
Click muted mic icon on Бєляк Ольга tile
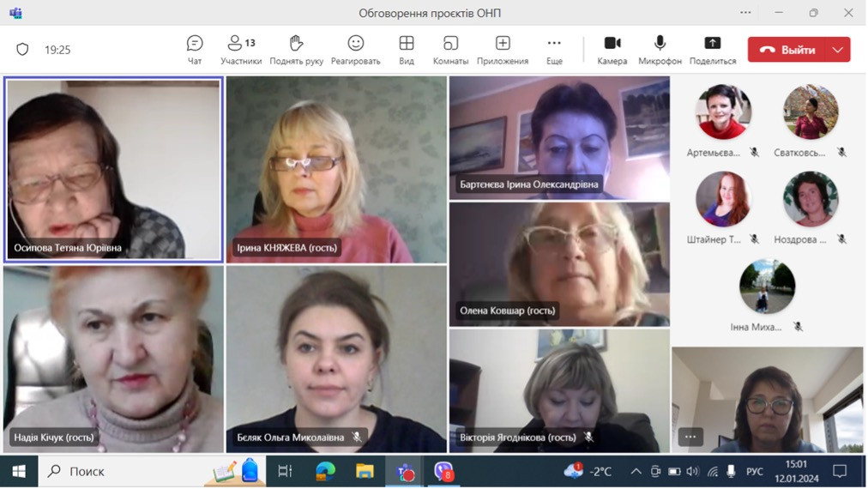click(x=357, y=437)
